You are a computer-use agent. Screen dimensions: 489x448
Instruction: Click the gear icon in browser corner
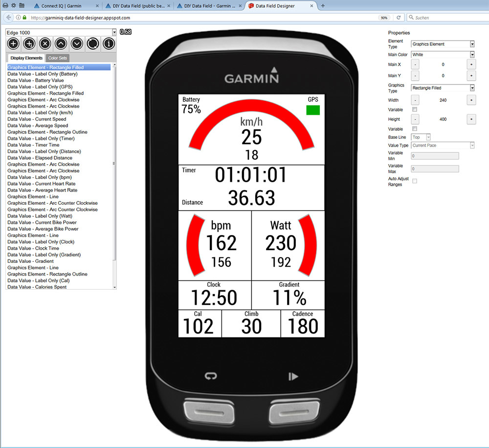tap(13, 5)
